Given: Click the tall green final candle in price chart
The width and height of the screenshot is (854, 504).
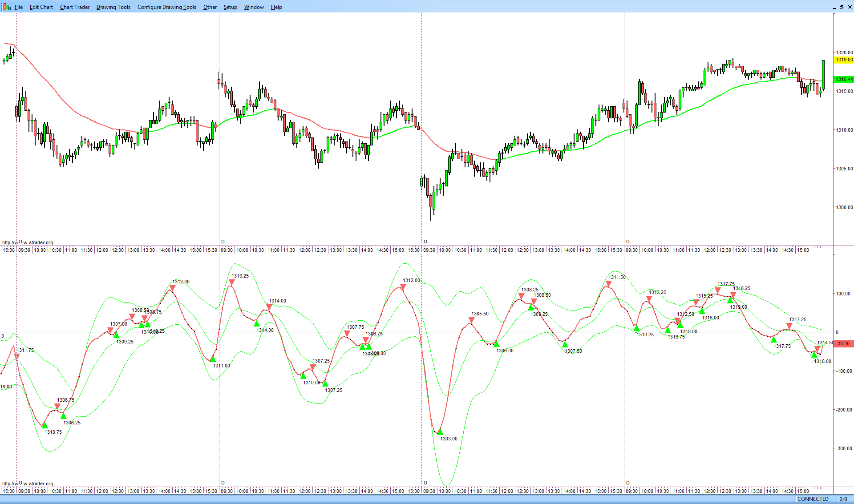Looking at the screenshot, I should click(823, 75).
